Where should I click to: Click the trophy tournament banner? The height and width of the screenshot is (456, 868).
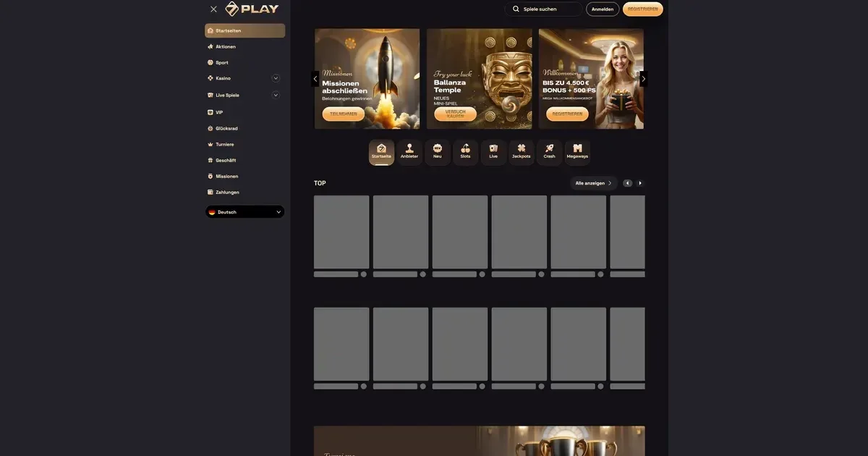(x=480, y=441)
